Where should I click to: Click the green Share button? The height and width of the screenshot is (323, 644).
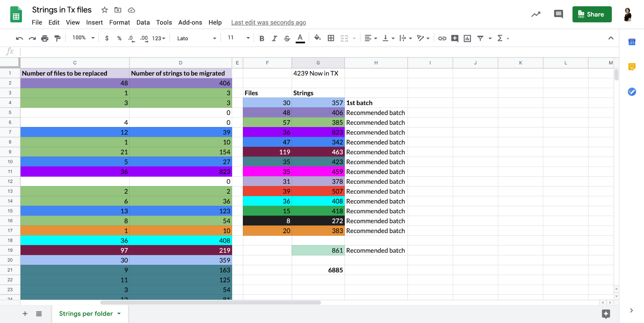click(x=592, y=14)
